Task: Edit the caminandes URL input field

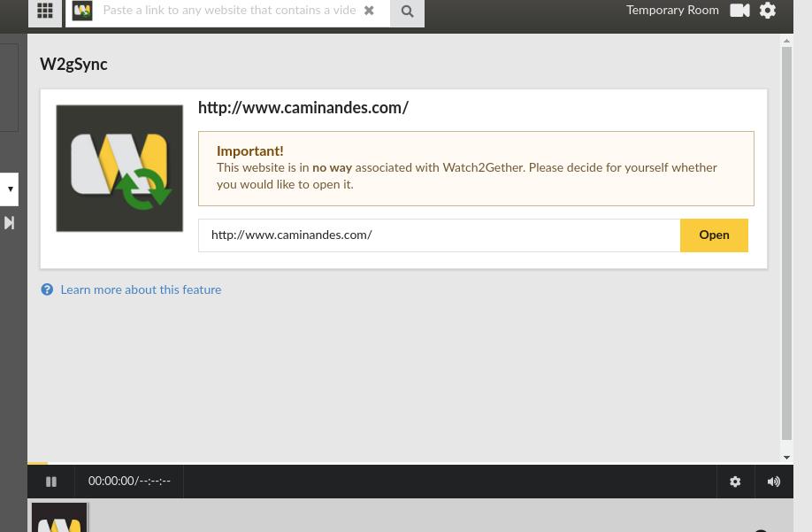Action: coord(439,235)
